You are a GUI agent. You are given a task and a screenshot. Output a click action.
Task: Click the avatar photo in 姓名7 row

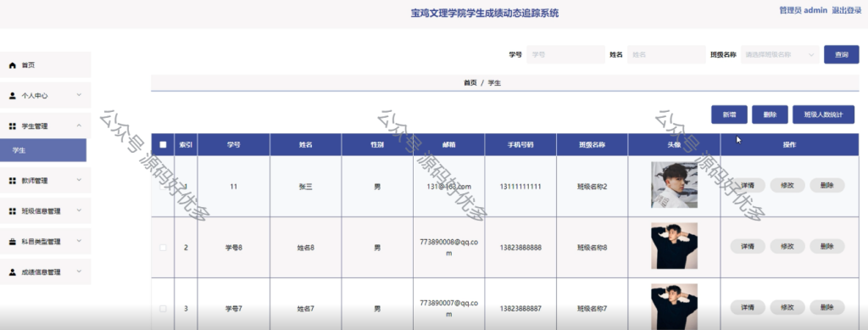pyautogui.click(x=674, y=307)
